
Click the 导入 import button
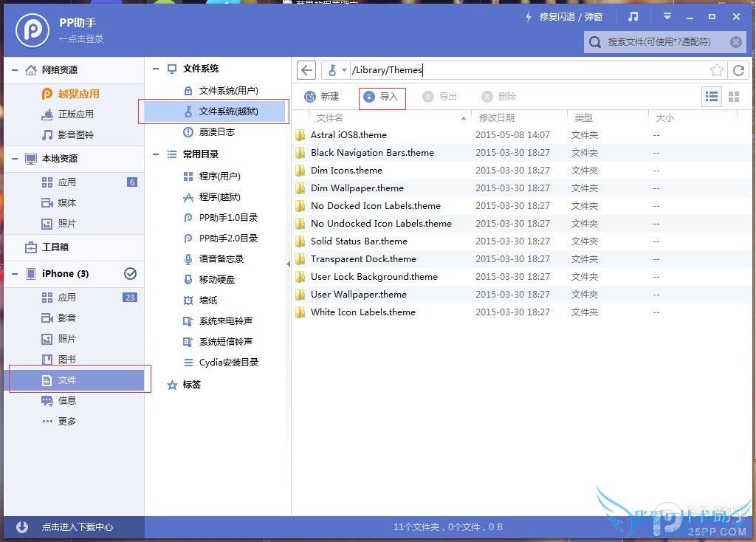point(381,97)
